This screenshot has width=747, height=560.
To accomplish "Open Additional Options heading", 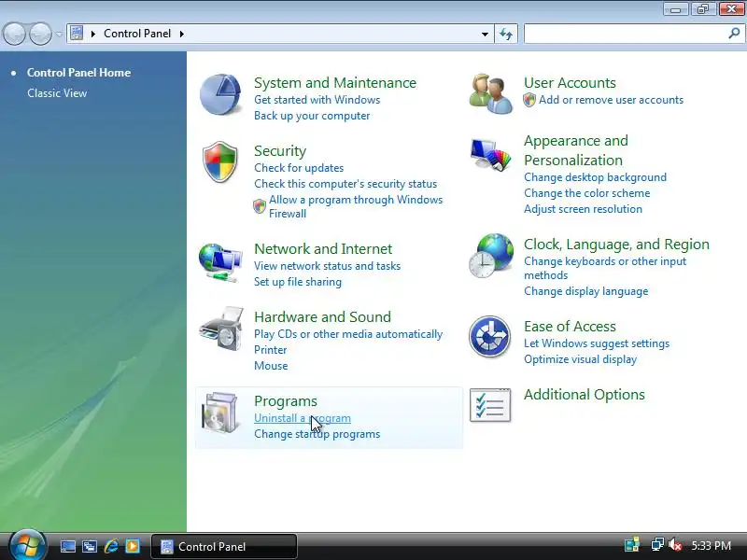I will [x=585, y=395].
